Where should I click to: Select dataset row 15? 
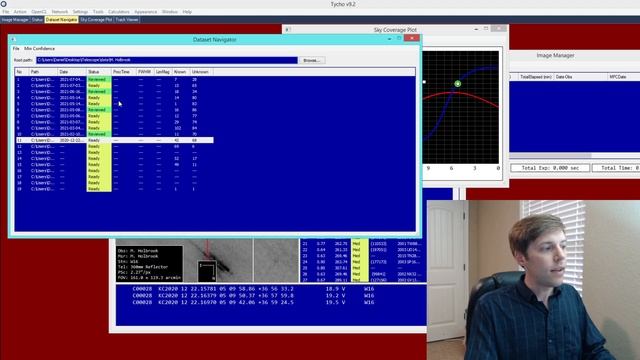[x=114, y=164]
